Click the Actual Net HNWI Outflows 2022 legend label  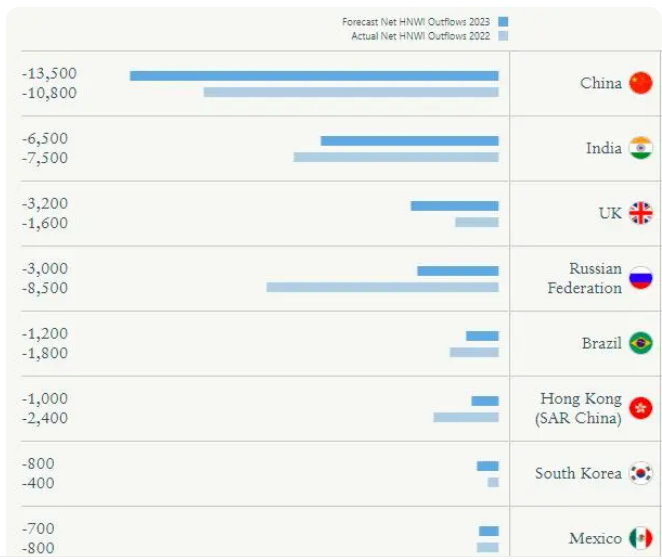(x=420, y=35)
